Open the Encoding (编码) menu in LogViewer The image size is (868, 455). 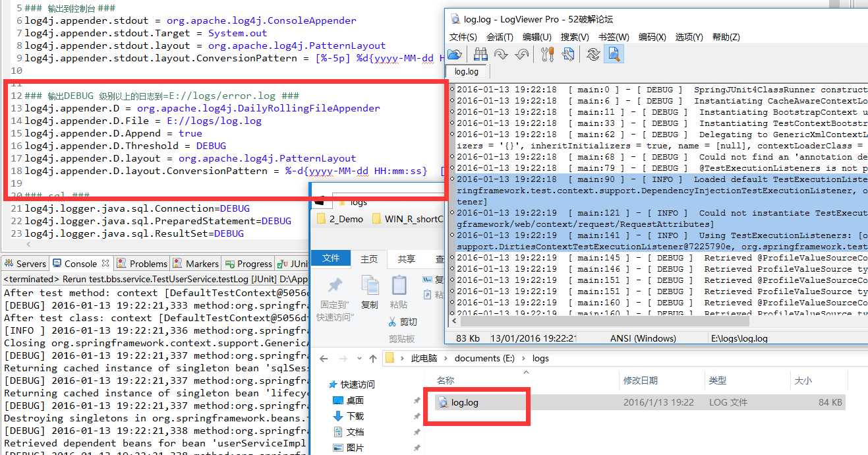(x=652, y=37)
